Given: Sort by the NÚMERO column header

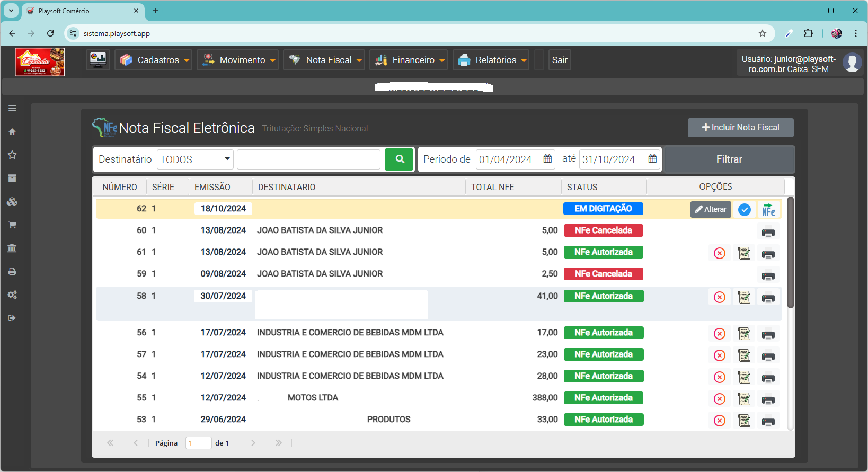Looking at the screenshot, I should click(x=120, y=187).
